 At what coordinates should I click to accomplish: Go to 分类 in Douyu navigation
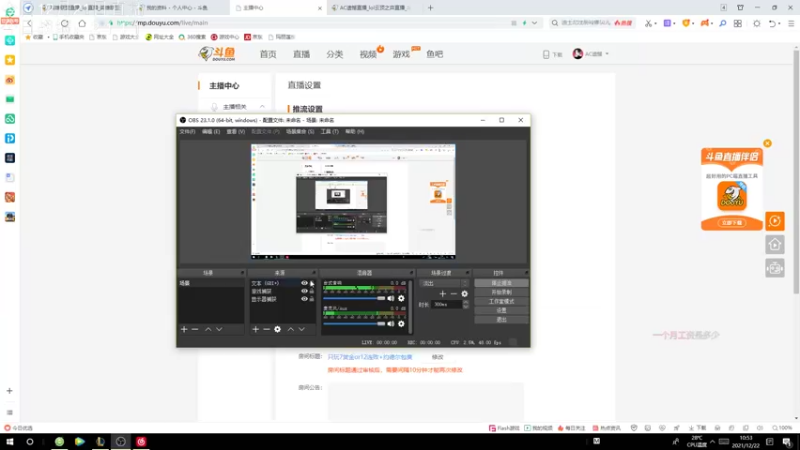(335, 54)
